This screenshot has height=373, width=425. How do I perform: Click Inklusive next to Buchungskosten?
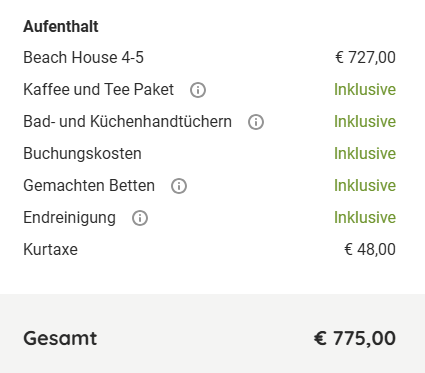click(x=365, y=153)
